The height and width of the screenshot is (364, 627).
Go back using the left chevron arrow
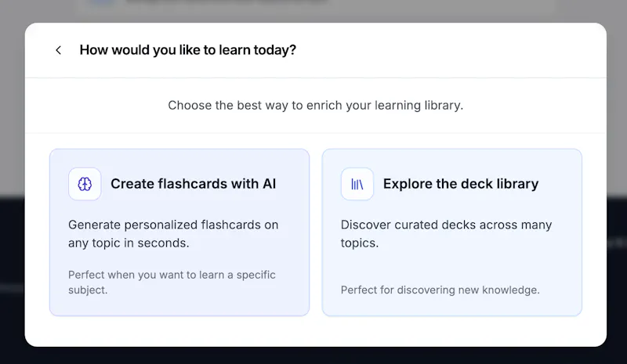tap(58, 50)
